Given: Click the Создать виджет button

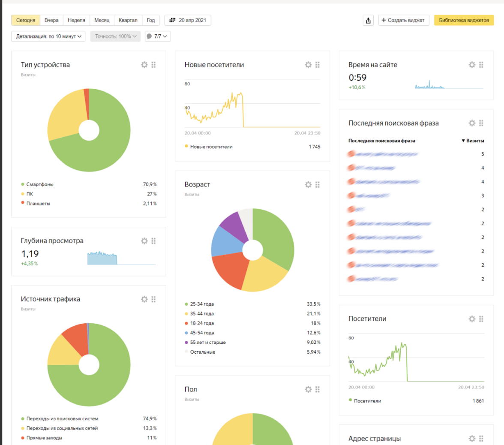Looking at the screenshot, I should [x=403, y=20].
